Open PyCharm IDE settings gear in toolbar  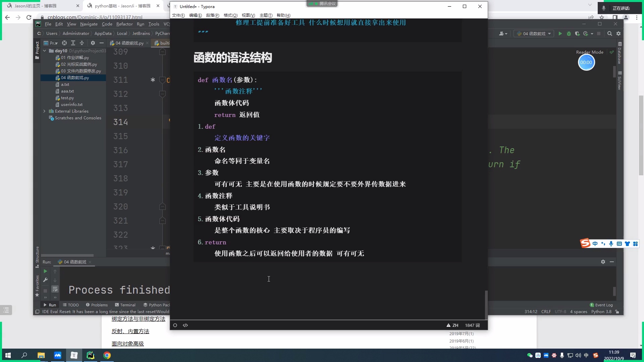619,34
